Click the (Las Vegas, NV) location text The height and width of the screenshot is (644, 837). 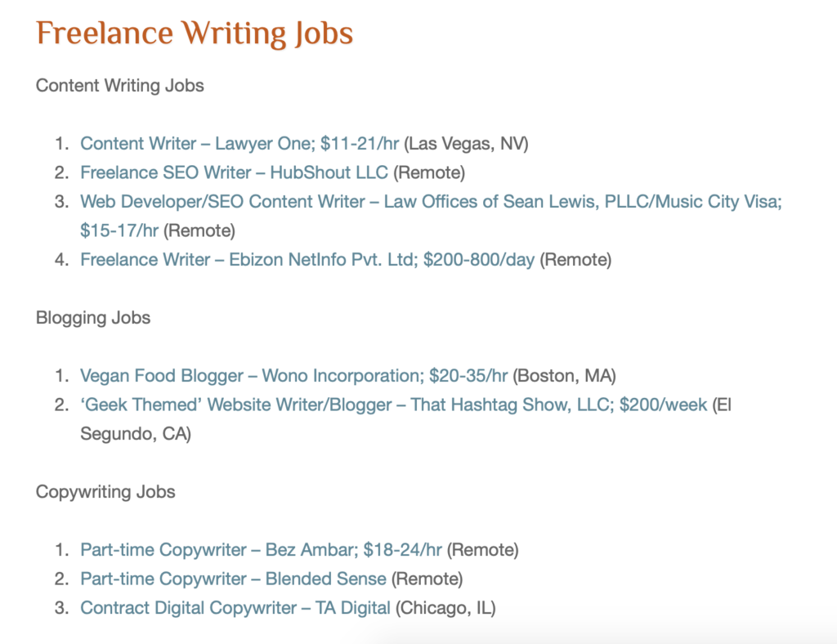[x=467, y=144]
